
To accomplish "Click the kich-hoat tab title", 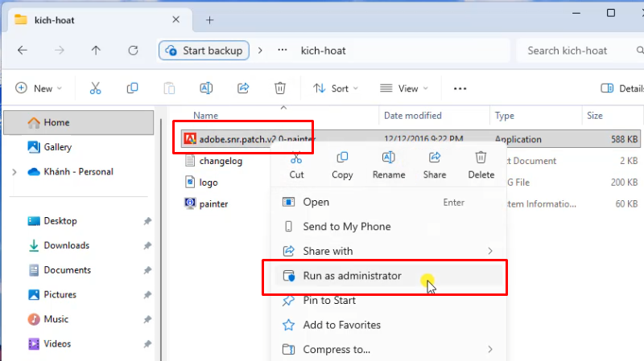I will 54,20.
